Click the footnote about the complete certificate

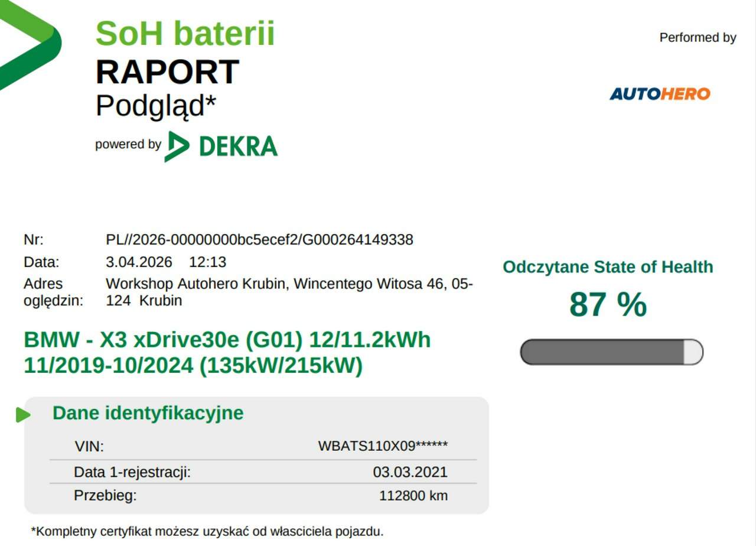[x=207, y=531]
